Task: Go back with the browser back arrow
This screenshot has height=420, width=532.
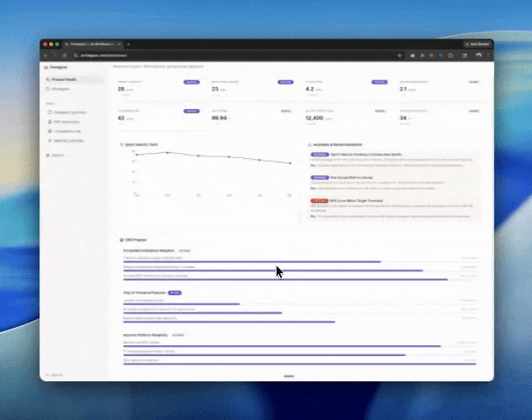Action: tap(46, 55)
